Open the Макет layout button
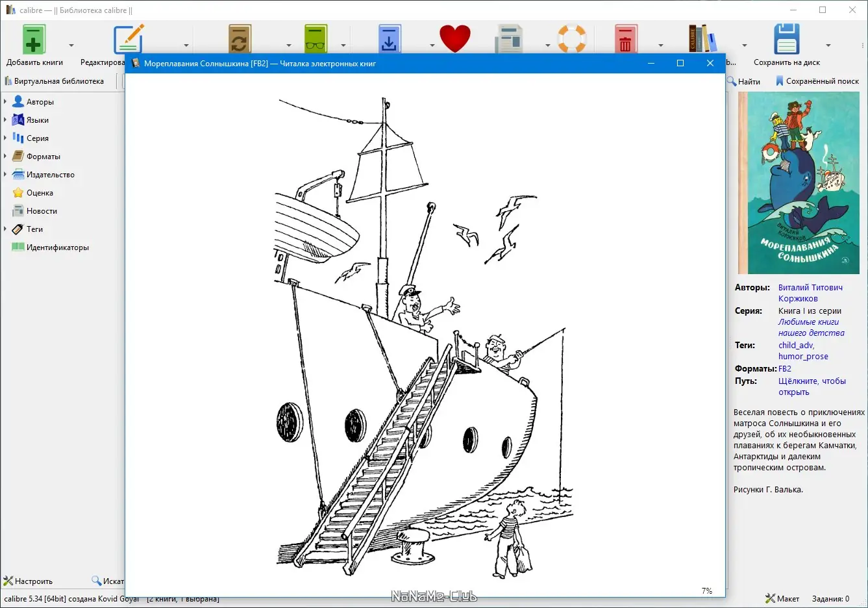This screenshot has height=608, width=868. tap(782, 599)
